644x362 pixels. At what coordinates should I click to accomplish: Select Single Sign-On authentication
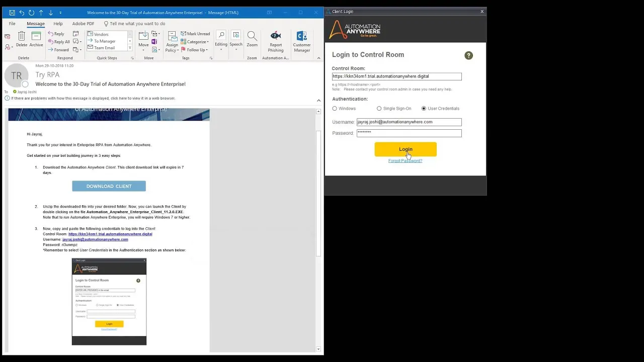point(379,109)
